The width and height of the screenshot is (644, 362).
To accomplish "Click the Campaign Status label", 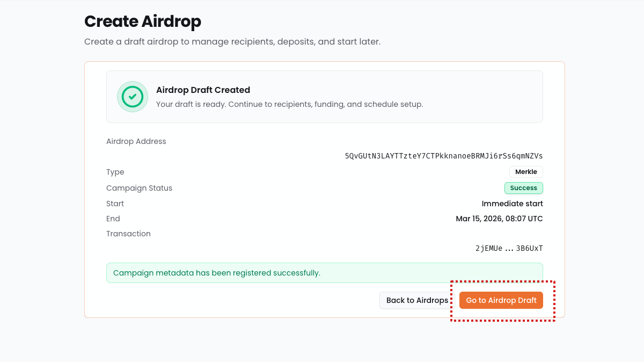I will [139, 188].
